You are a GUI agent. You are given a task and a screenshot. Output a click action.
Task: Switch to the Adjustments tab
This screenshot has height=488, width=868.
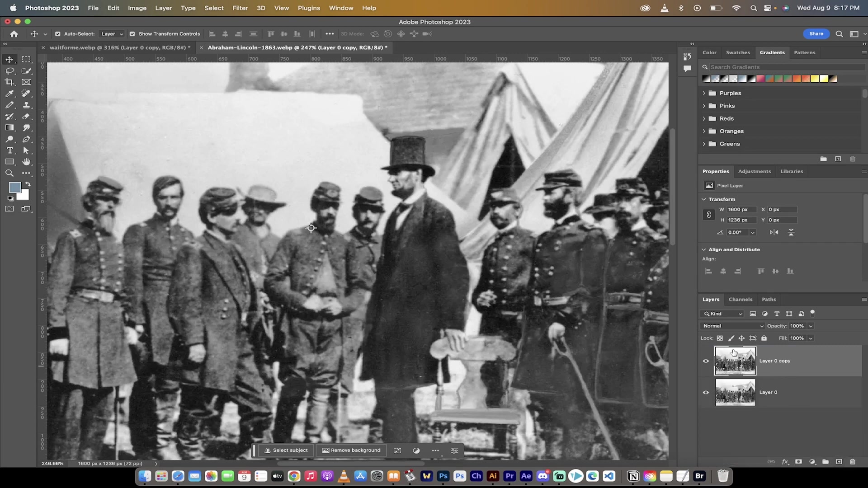pyautogui.click(x=755, y=171)
